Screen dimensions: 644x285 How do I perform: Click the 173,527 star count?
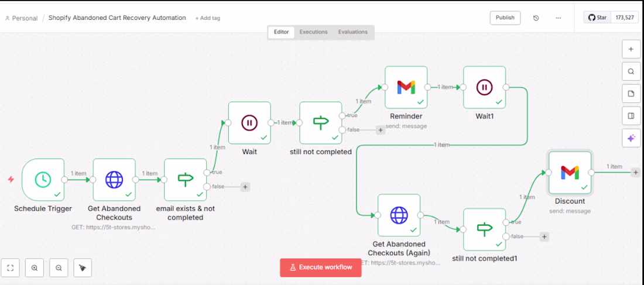coord(625,18)
